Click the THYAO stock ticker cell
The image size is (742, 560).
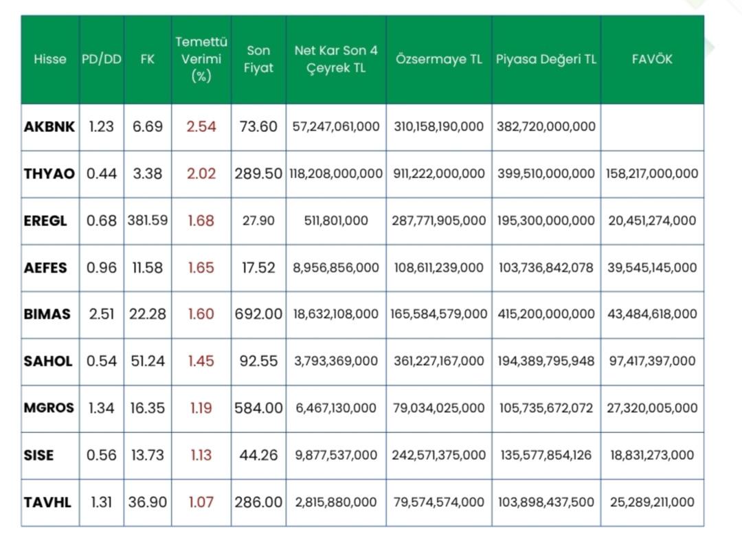[x=49, y=174]
